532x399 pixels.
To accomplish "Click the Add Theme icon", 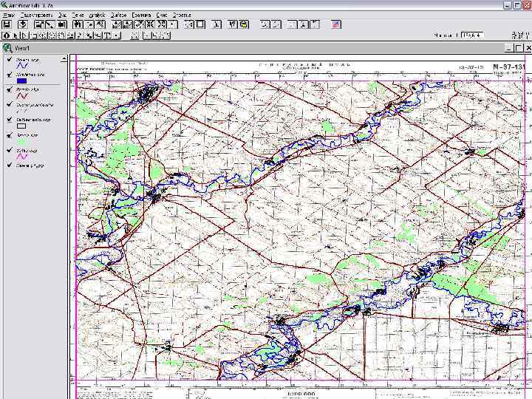I will (x=23, y=24).
